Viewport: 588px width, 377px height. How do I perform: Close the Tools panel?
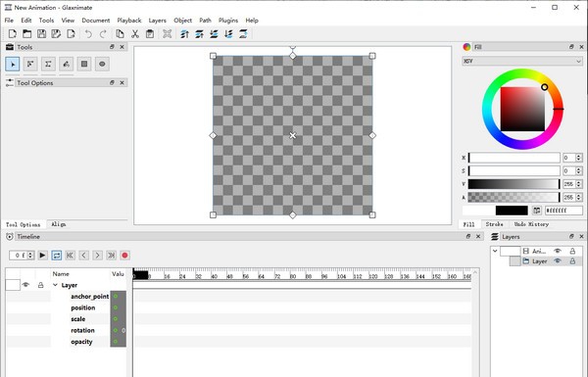[x=122, y=47]
